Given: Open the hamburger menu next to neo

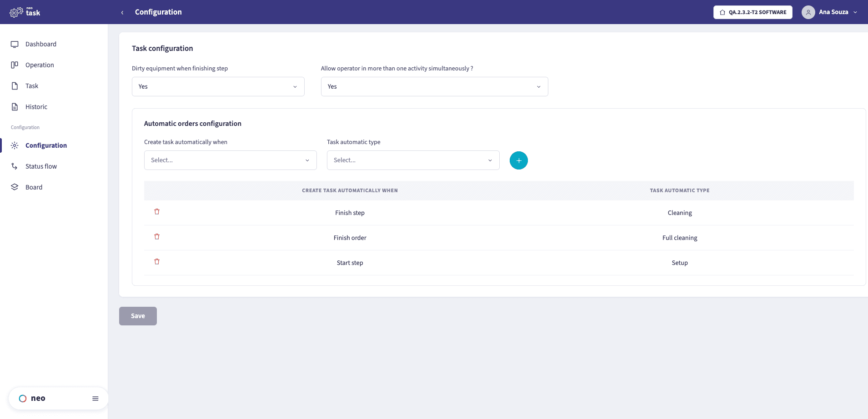Looking at the screenshot, I should 95,399.
